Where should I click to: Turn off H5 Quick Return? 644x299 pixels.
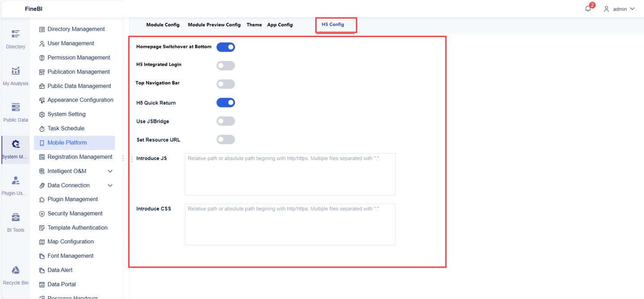tap(226, 102)
